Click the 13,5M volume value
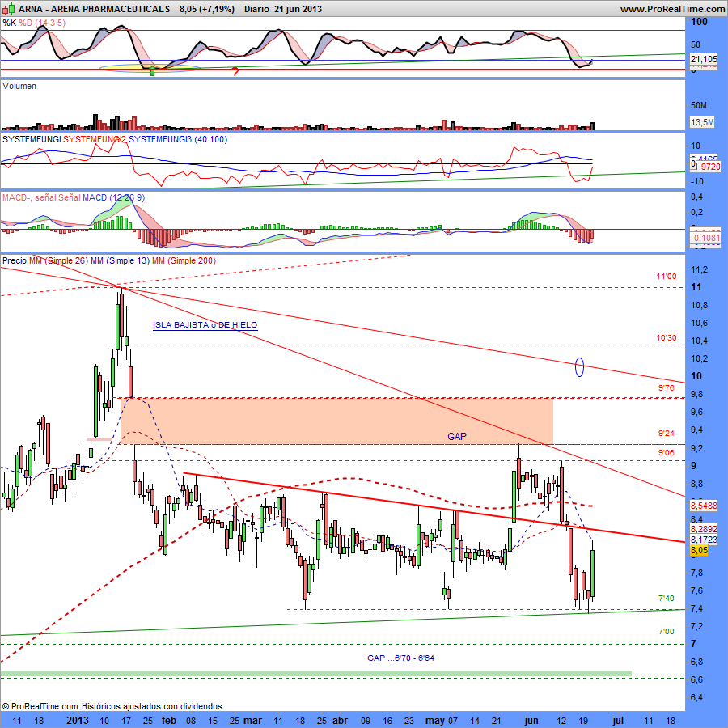728x728 pixels. (702, 122)
